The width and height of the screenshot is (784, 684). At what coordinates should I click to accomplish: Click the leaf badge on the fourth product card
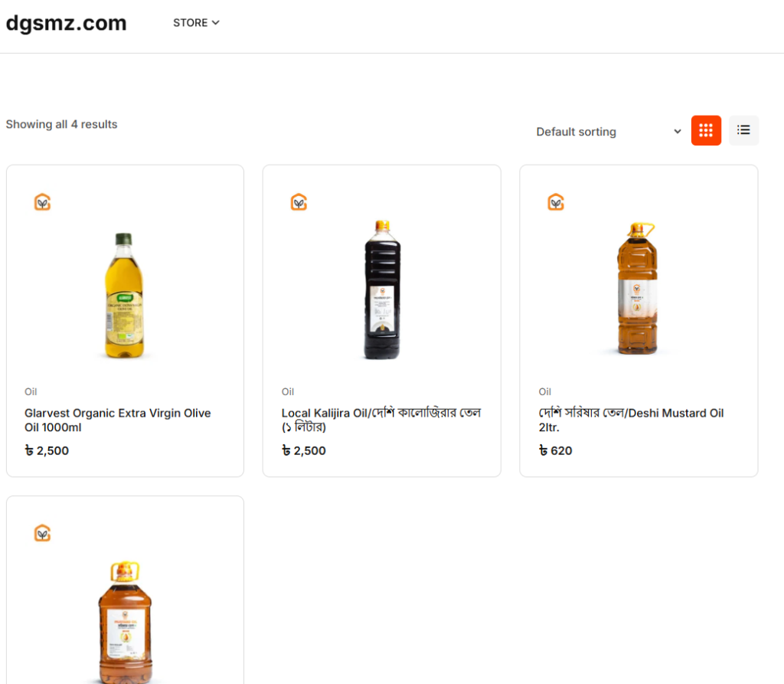(42, 533)
